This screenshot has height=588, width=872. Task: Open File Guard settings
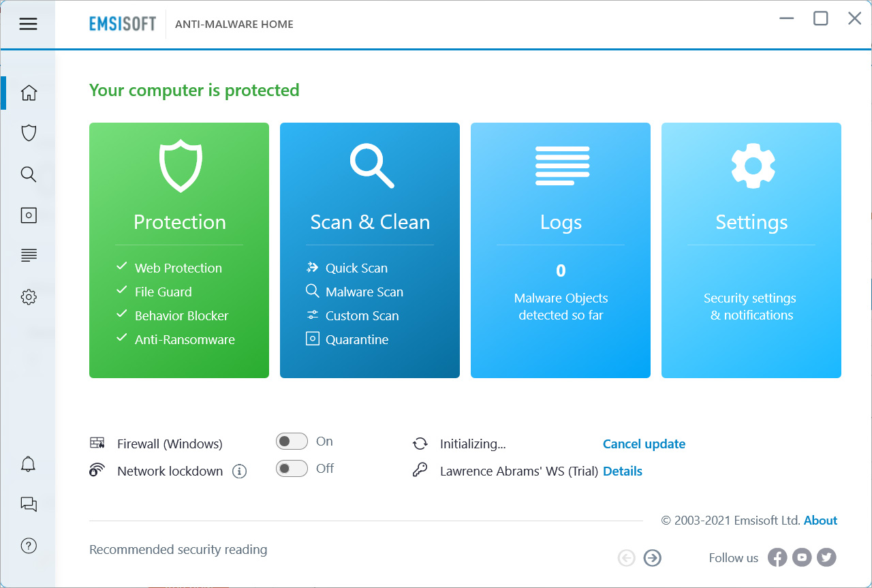coord(163,292)
